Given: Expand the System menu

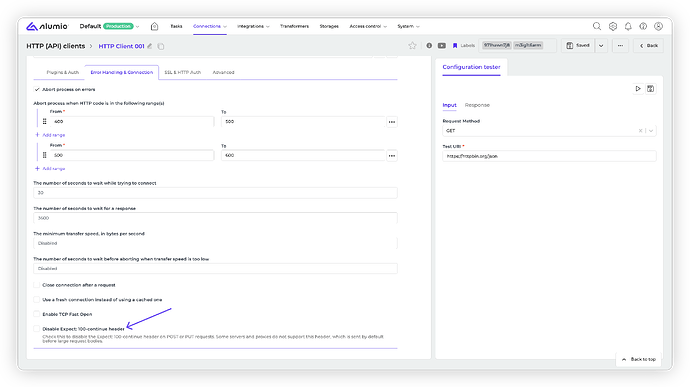Looking at the screenshot, I should pyautogui.click(x=408, y=26).
